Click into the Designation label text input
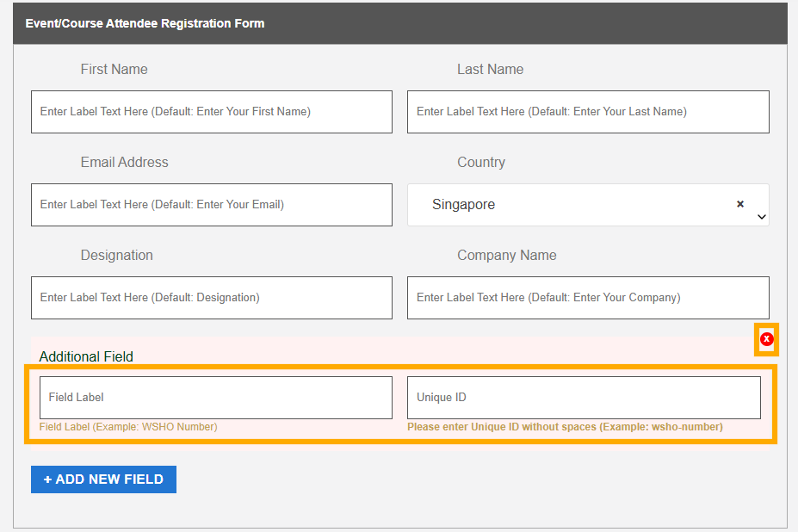Image resolution: width=798 pixels, height=532 pixels. pyautogui.click(x=211, y=298)
